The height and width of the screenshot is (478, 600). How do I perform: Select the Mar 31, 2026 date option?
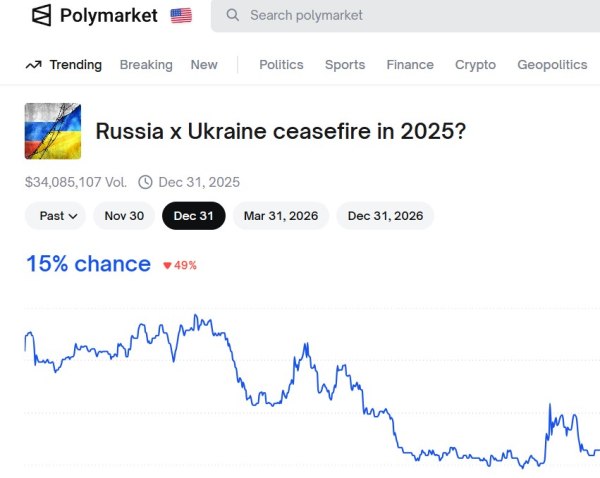tap(281, 216)
